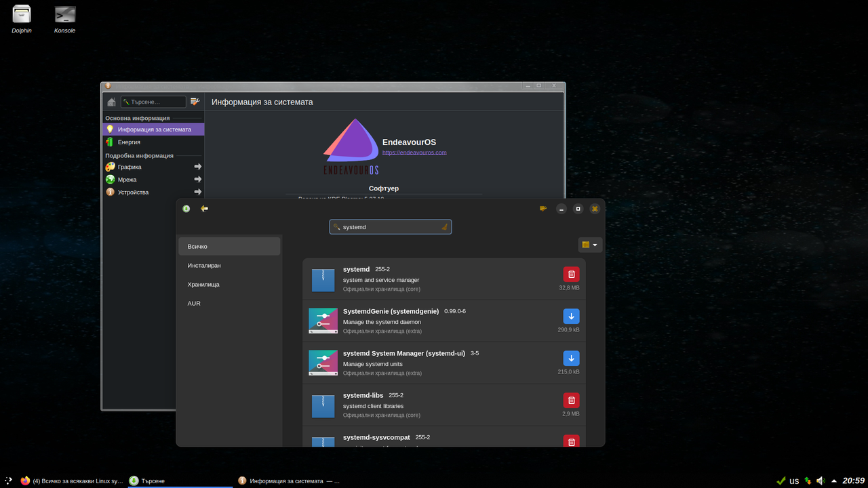Image resolution: width=868 pixels, height=488 pixels.
Task: Click the 20:59 clock
Action: (853, 481)
